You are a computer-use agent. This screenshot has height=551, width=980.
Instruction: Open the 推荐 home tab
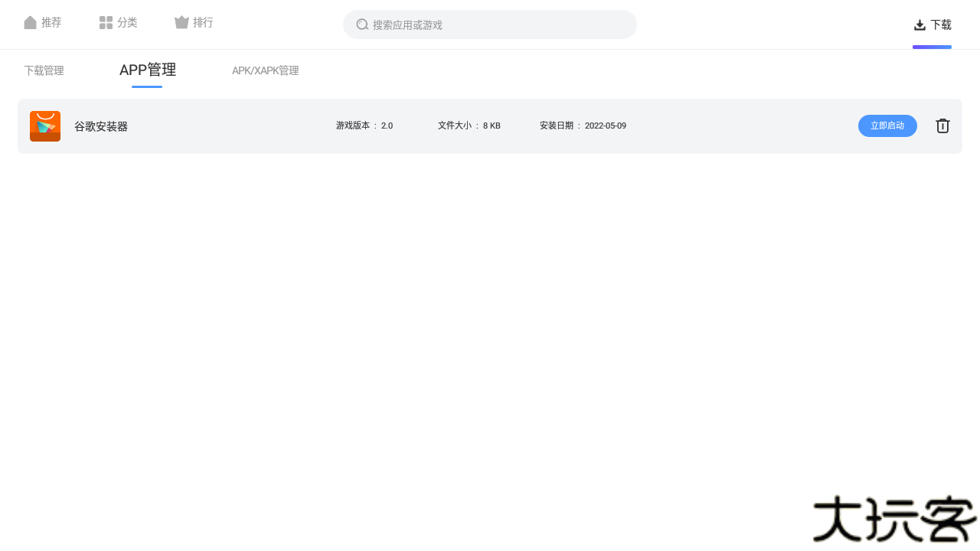coord(43,23)
